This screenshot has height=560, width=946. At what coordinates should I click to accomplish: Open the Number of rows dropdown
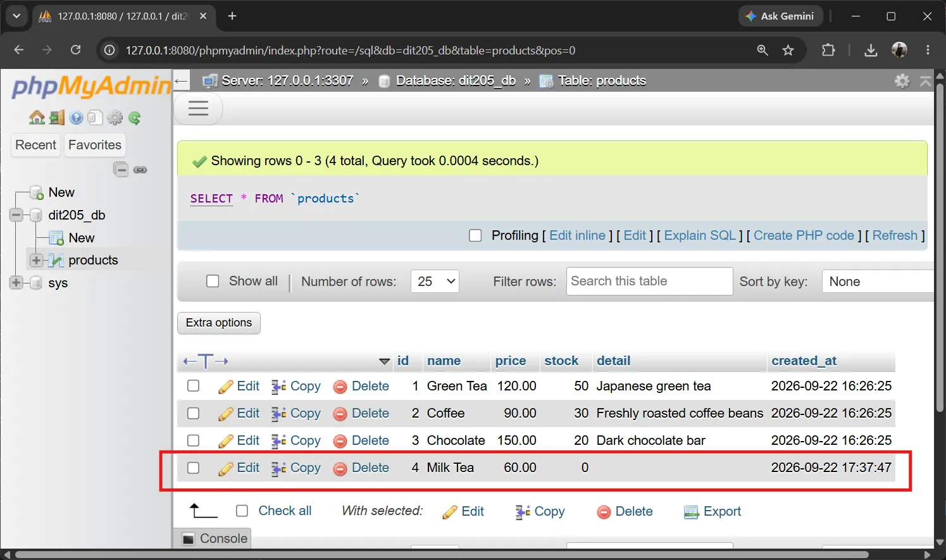(435, 282)
